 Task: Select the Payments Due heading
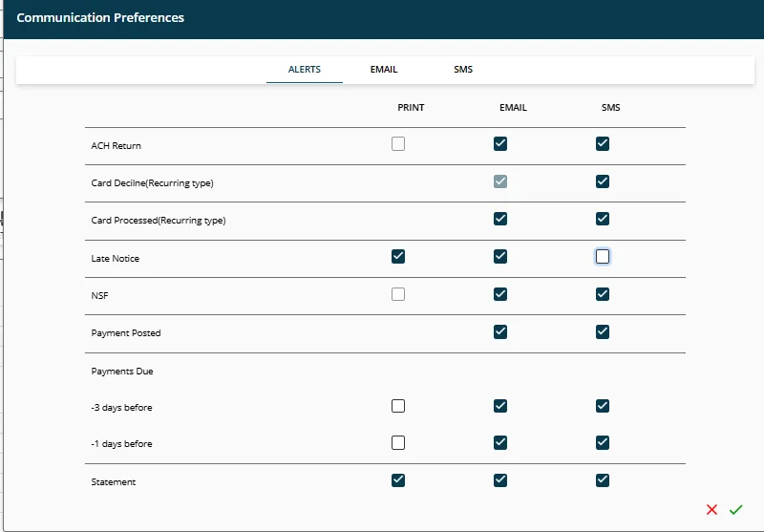pyautogui.click(x=122, y=372)
